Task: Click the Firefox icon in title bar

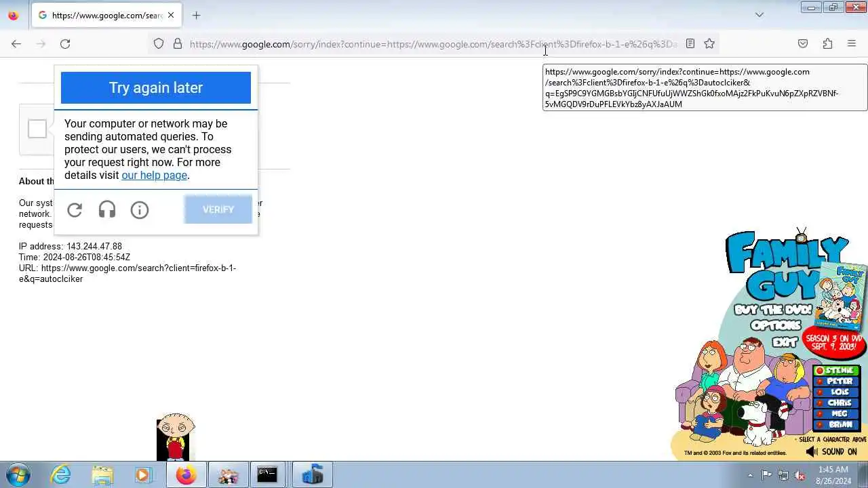Action: [13, 15]
